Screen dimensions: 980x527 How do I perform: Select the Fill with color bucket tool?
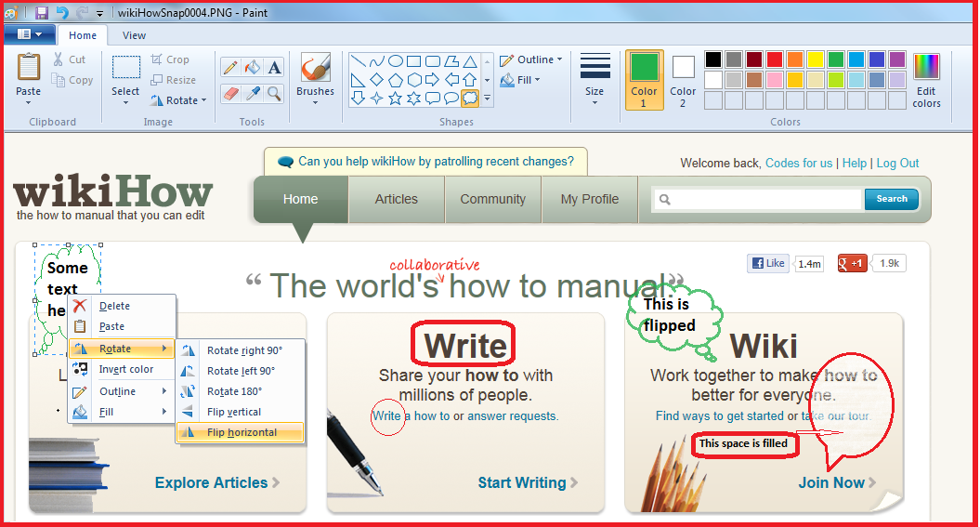[252, 67]
